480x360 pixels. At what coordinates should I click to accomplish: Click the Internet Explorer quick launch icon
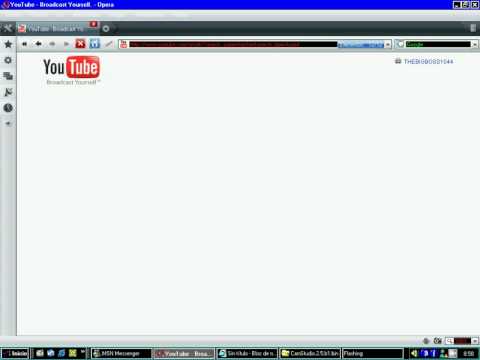pyautogui.click(x=62, y=353)
